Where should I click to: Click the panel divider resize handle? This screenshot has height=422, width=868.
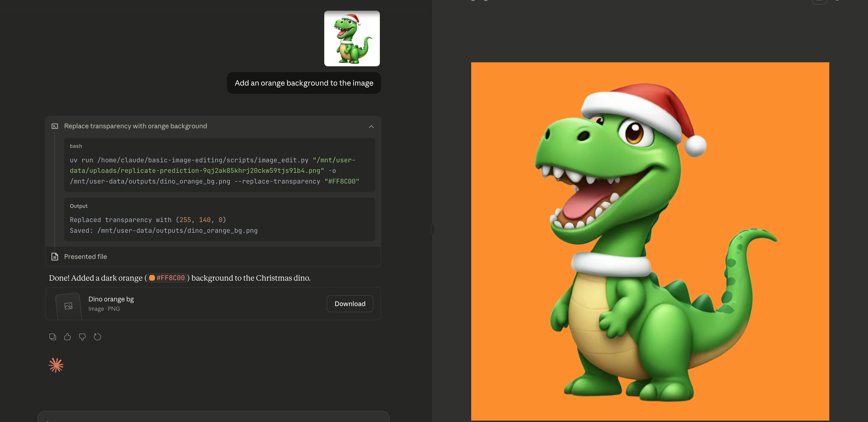coord(432,229)
